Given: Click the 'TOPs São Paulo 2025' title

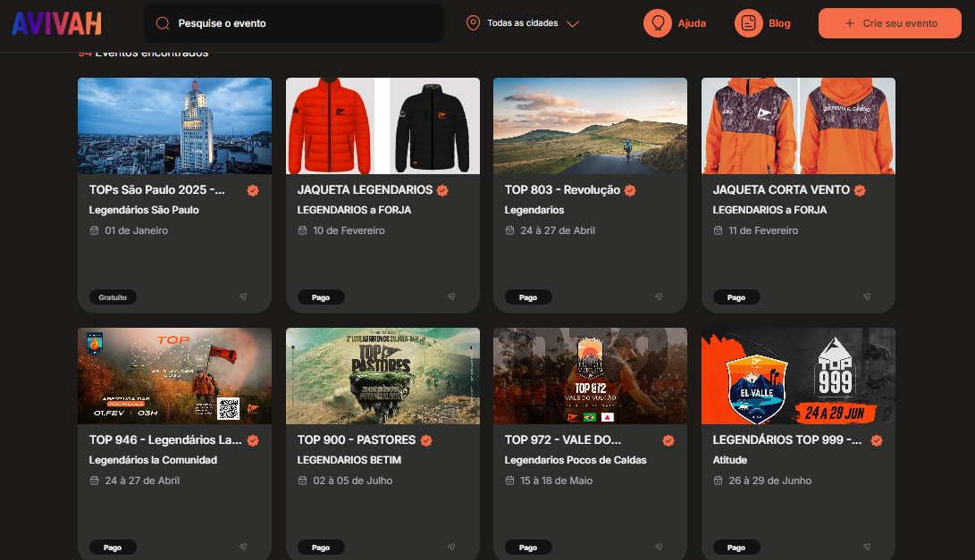Looking at the screenshot, I should point(156,189).
